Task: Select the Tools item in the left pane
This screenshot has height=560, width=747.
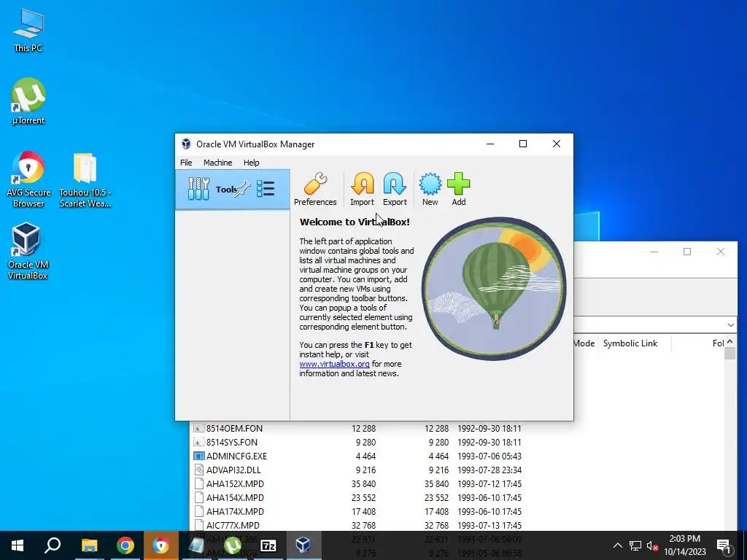Action: click(x=233, y=189)
